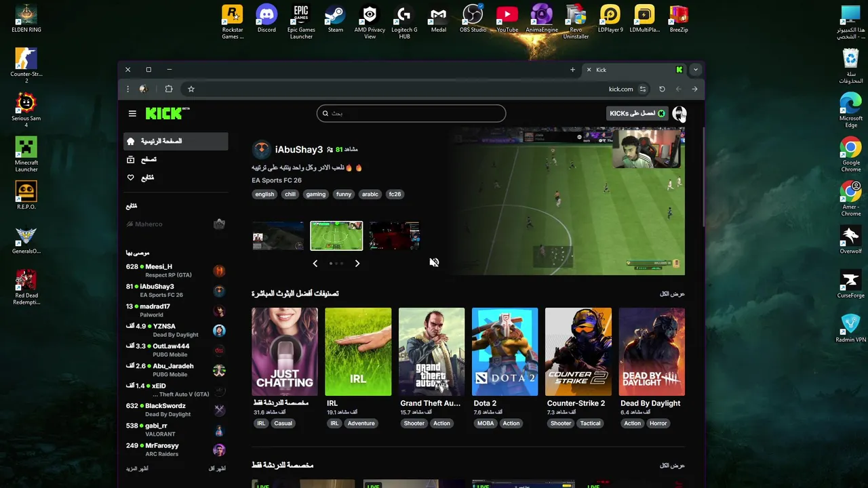Open madrad17 recommended channel
Screen dimensions: 868x488
(x=176, y=310)
